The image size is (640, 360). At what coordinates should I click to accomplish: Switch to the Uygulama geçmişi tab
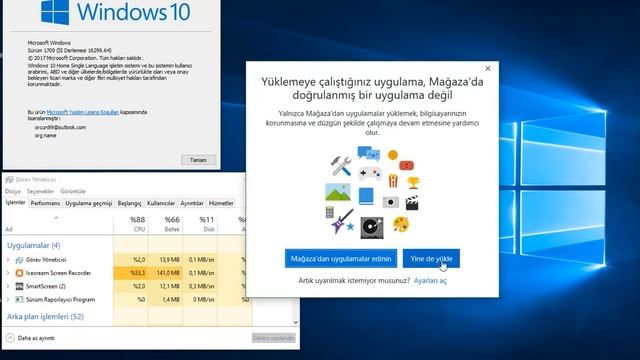click(x=89, y=203)
